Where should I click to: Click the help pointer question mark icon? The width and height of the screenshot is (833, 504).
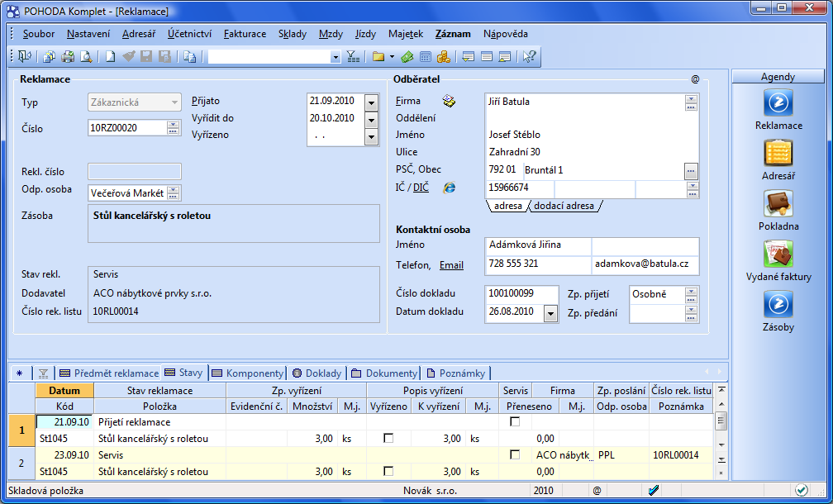click(529, 57)
